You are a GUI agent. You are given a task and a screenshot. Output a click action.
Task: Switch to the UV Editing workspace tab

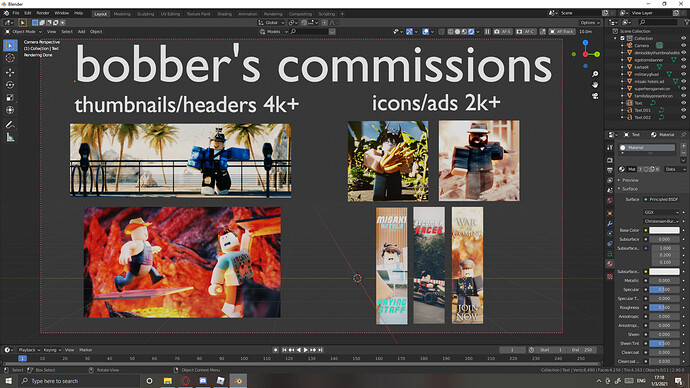point(170,14)
